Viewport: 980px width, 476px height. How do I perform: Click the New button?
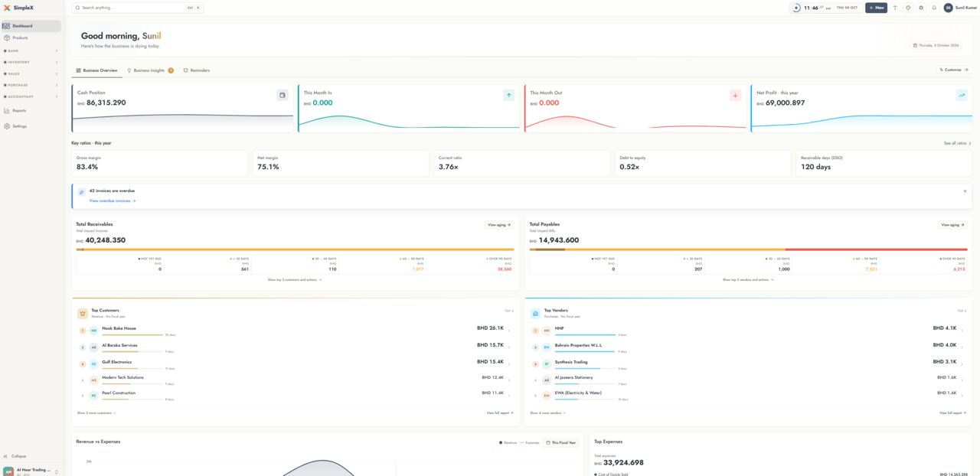click(x=877, y=8)
